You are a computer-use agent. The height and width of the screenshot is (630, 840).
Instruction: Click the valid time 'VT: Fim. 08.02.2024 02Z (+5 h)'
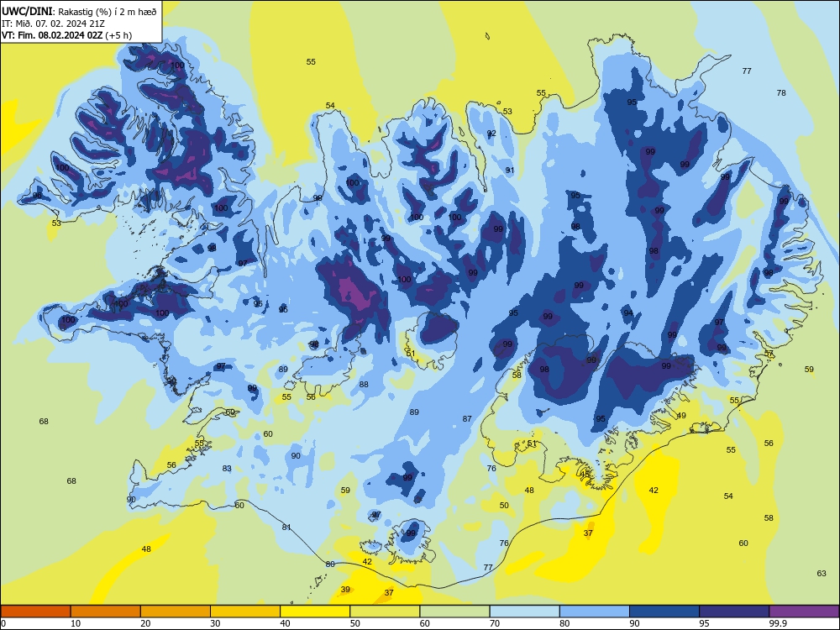[x=67, y=35]
